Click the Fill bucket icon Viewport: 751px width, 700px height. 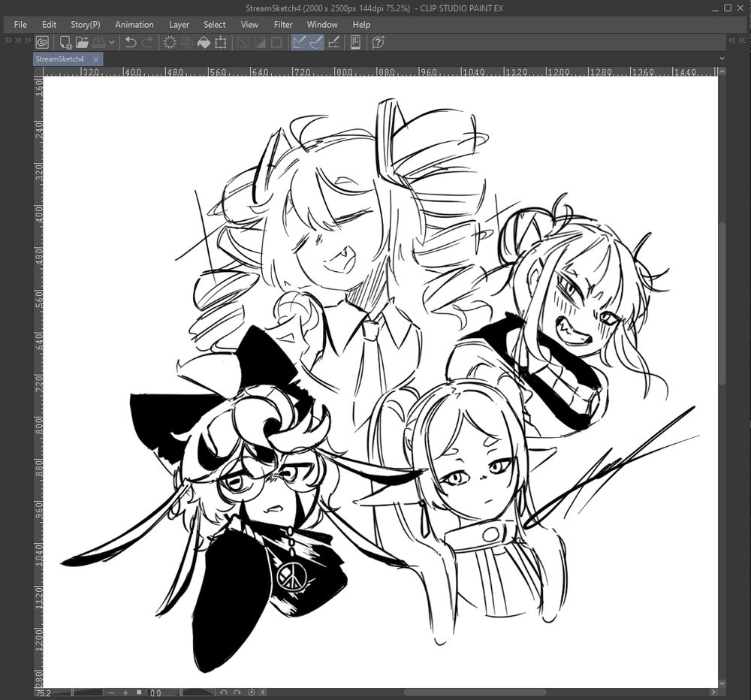(x=204, y=43)
